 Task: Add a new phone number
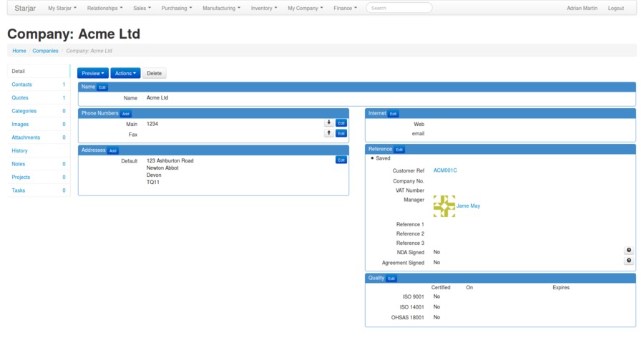[126, 114]
